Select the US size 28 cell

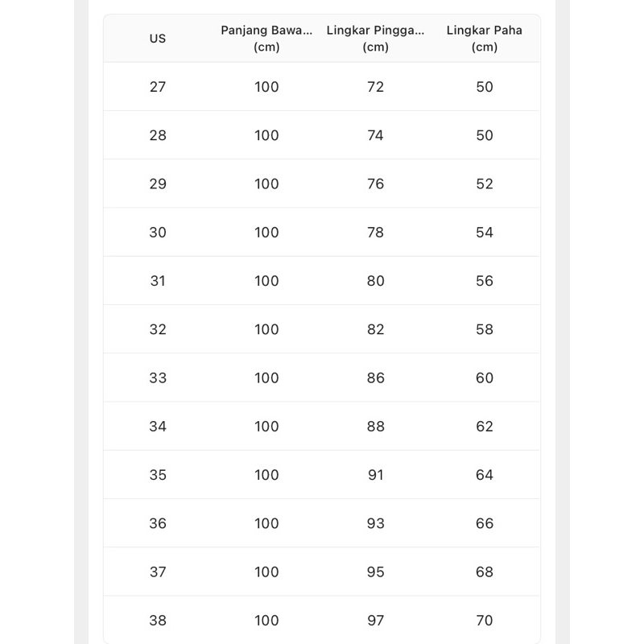coord(158,135)
